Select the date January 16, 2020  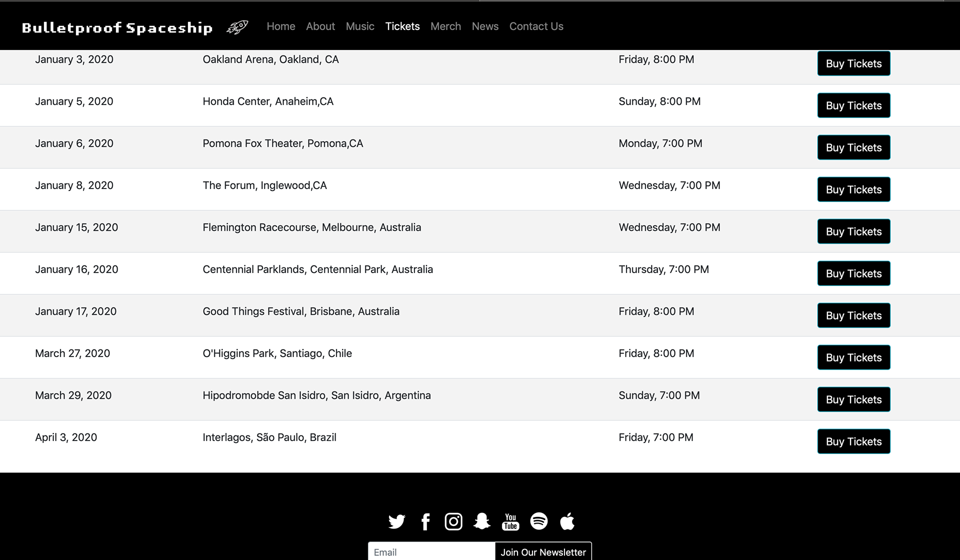pyautogui.click(x=76, y=269)
